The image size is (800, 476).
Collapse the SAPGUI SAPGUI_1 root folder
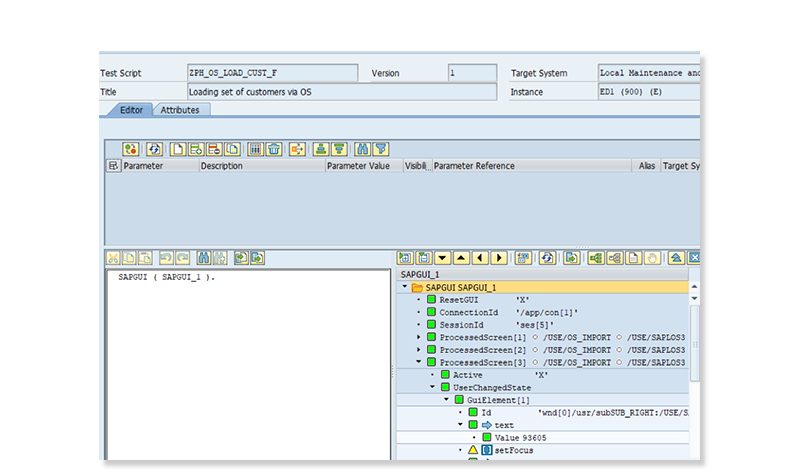(405, 287)
